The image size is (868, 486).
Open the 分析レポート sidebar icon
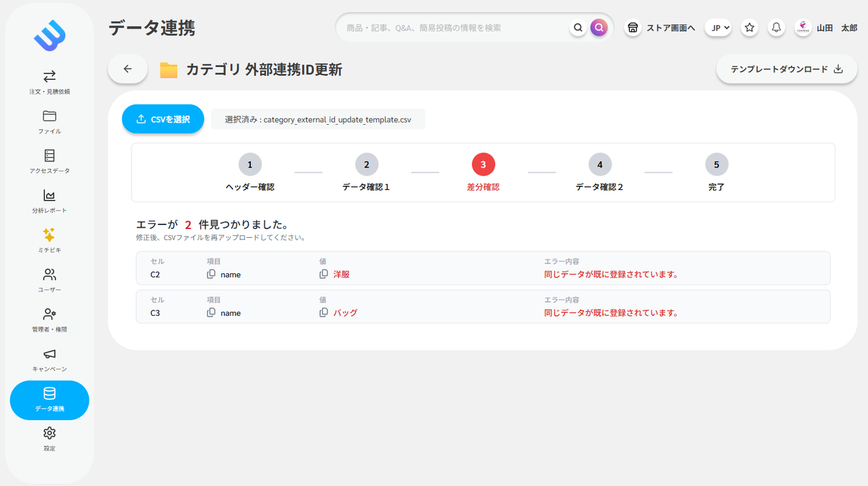49,201
